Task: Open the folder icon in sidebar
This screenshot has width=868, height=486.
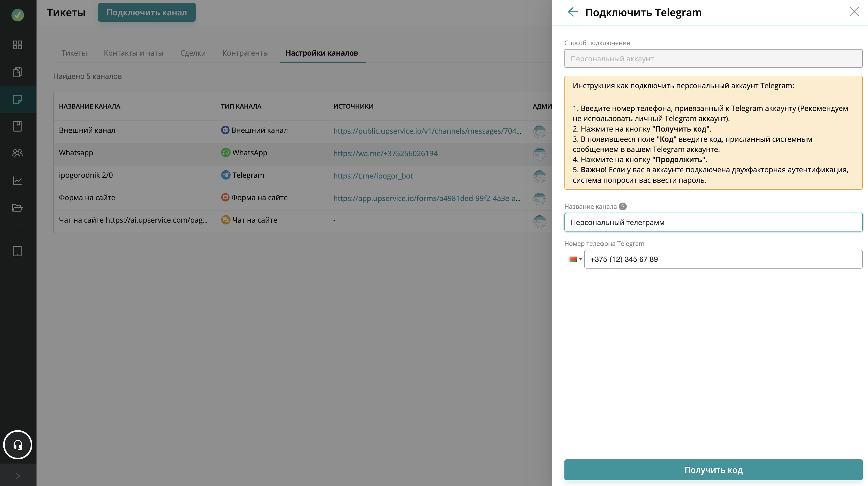Action: coord(17,208)
